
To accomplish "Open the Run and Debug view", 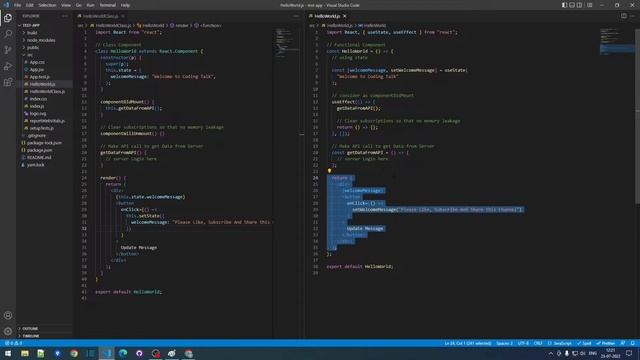I will 8,66.
